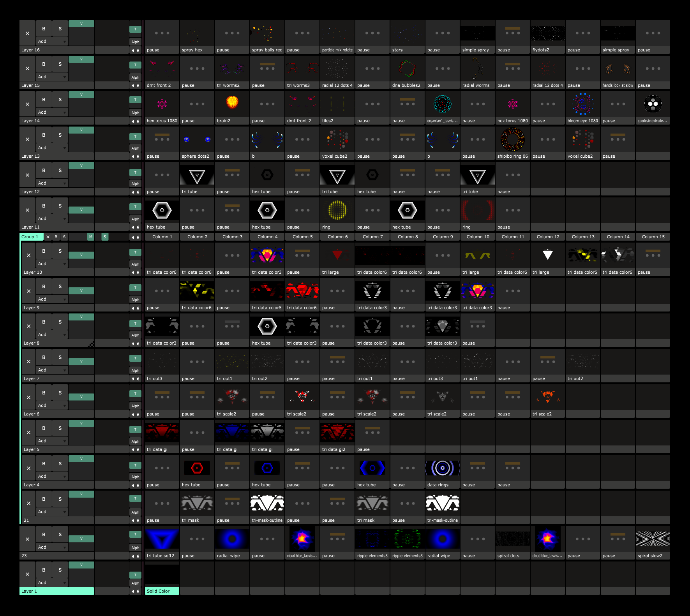Click the Group 1 clear X icon
The image size is (690, 616).
(x=48, y=237)
